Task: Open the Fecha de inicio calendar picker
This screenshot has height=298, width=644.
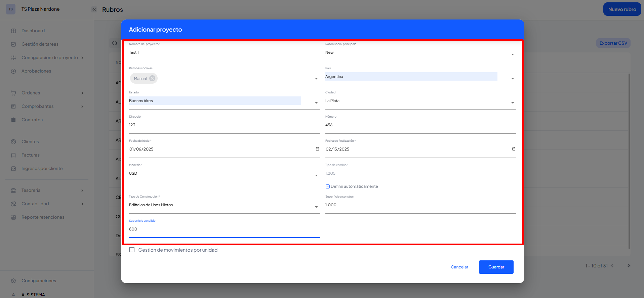Action: click(317, 149)
